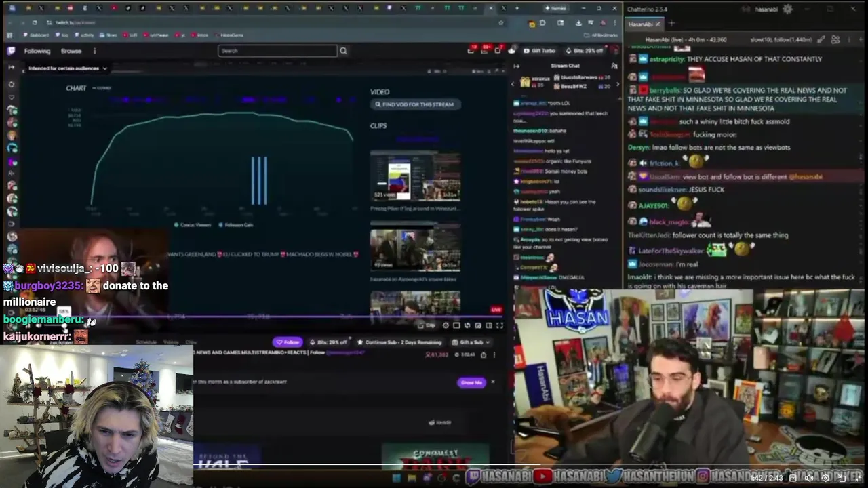Click the Twitch search field
Screen dimensions: 868x488
(x=277, y=51)
